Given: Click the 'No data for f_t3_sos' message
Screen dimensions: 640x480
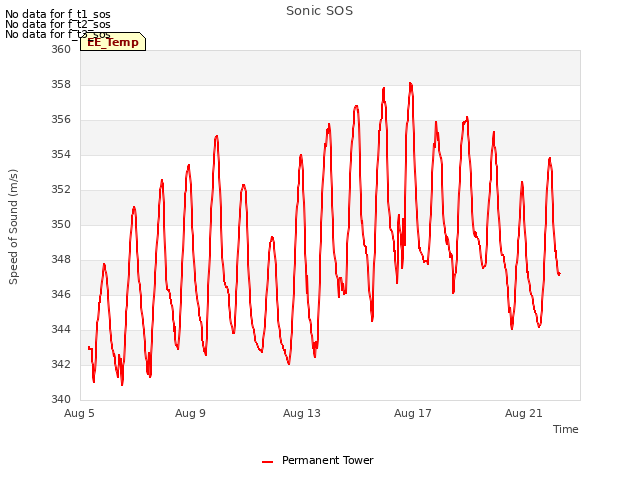Looking at the screenshot, I should (58, 34).
